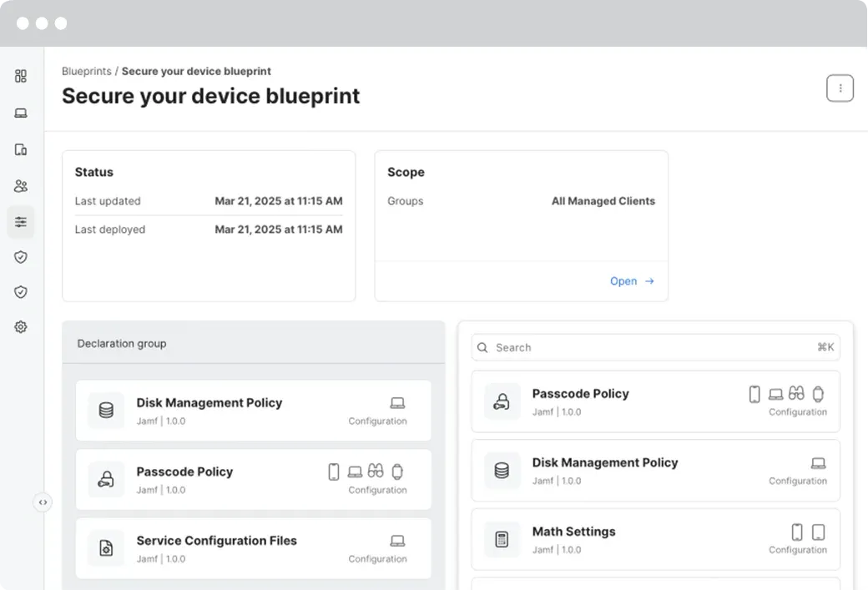Click the Search field in the right panel
This screenshot has height=590, width=868.
[x=655, y=347]
